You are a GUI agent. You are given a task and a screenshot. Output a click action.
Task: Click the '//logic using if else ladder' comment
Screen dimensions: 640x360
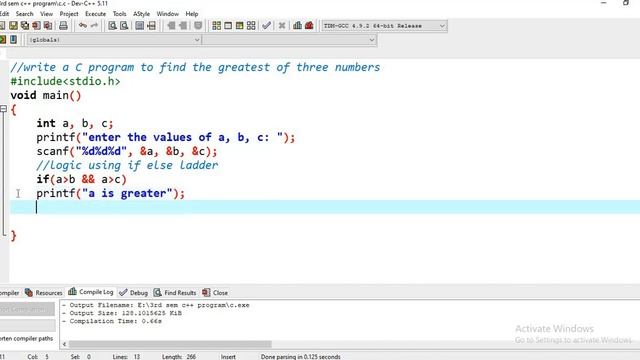tap(127, 165)
